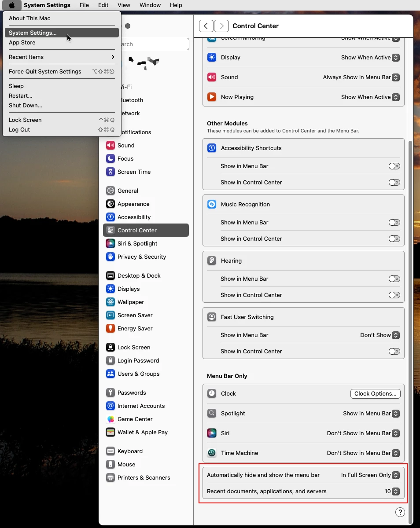Select Control Center in sidebar
The image size is (420, 528).
(146, 230)
